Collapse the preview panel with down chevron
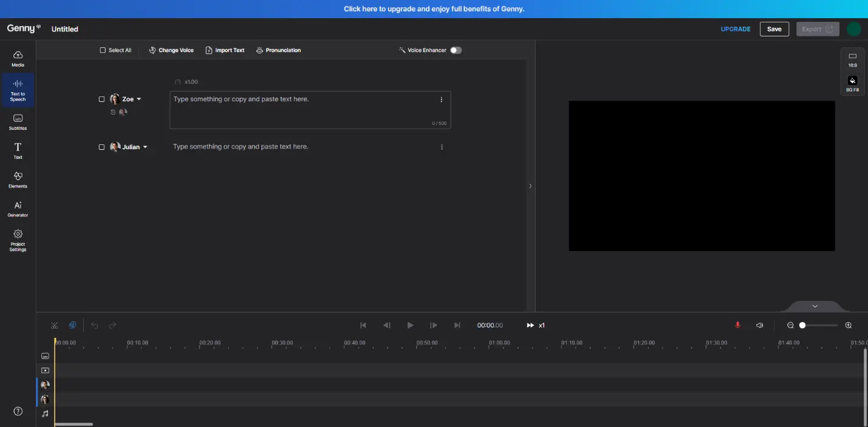868x427 pixels. (x=815, y=306)
